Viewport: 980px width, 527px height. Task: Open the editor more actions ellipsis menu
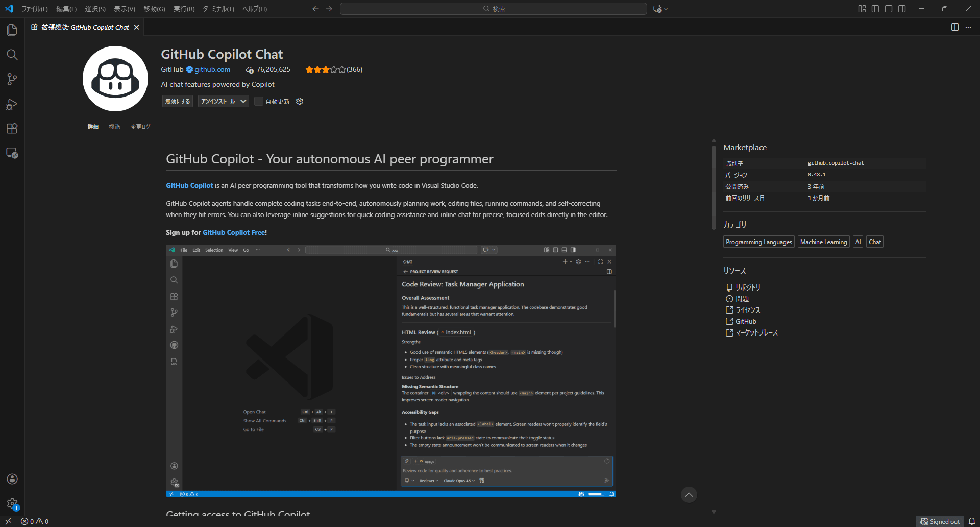click(968, 27)
